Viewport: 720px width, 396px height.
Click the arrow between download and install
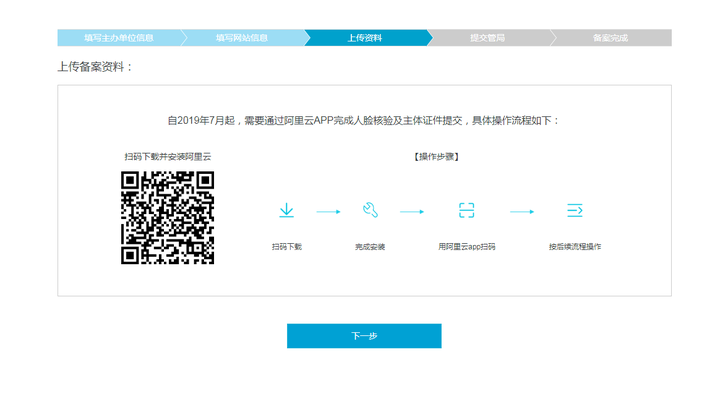point(328,212)
